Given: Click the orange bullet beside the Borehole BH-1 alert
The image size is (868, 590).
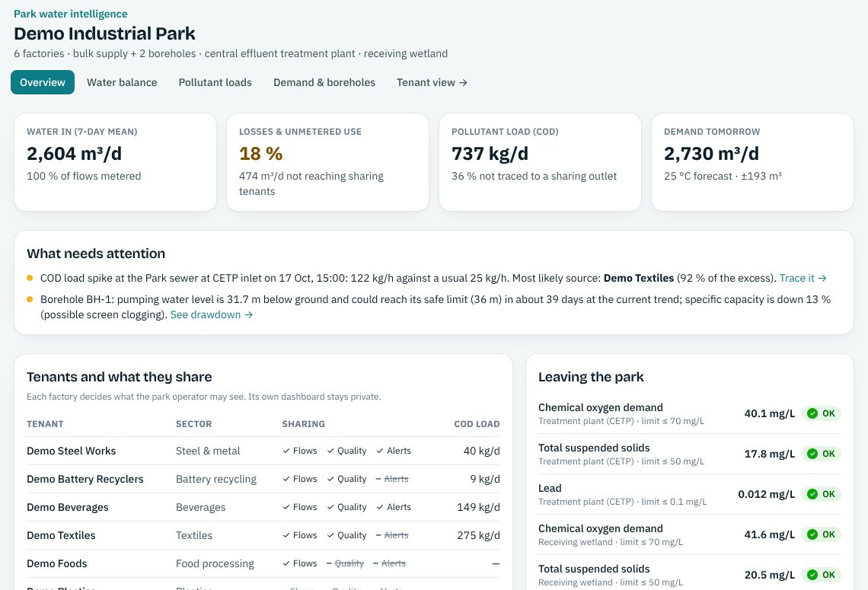Looking at the screenshot, I should click(x=30, y=299).
